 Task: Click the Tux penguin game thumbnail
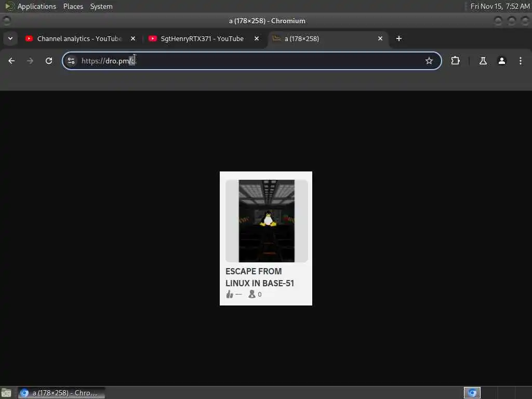(x=267, y=221)
